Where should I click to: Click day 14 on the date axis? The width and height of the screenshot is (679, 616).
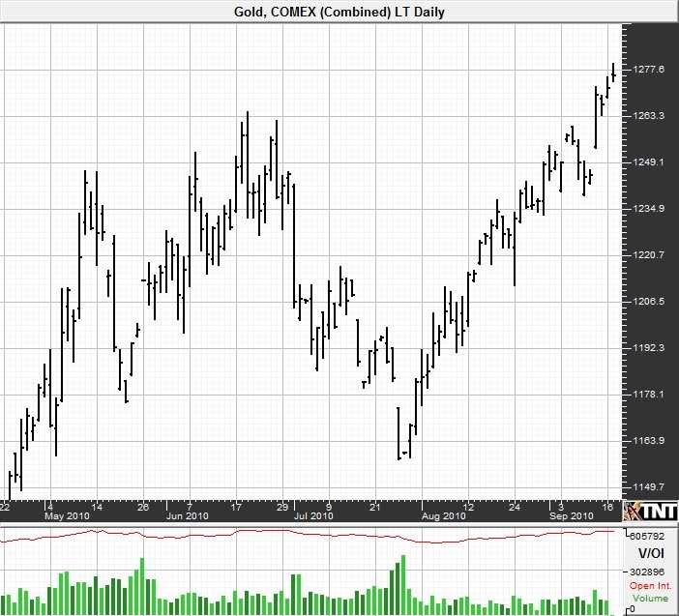97,507
